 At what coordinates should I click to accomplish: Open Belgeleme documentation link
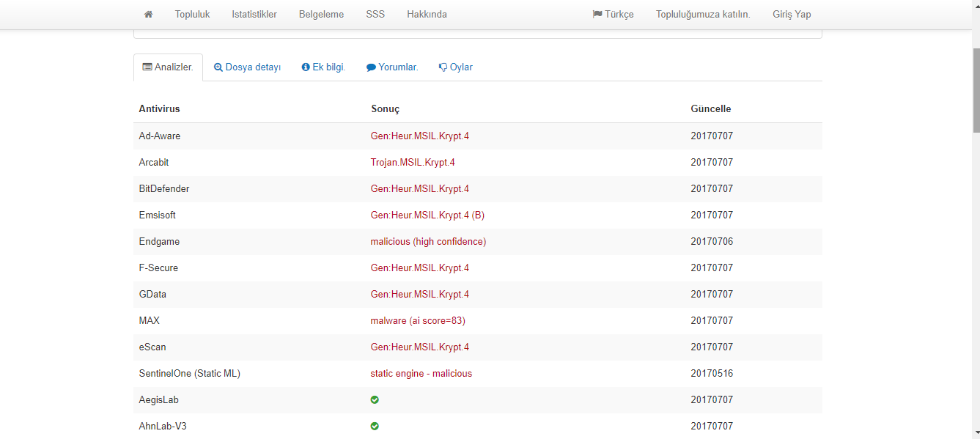(321, 15)
